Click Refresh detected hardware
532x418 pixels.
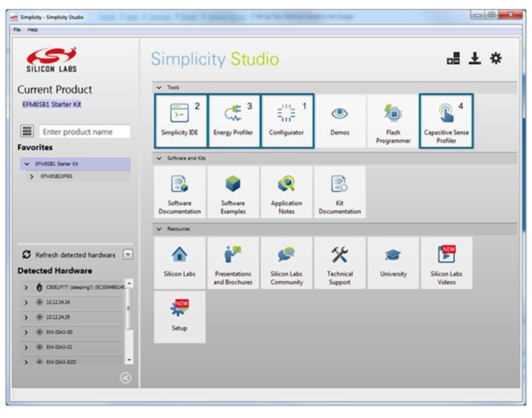click(x=69, y=255)
